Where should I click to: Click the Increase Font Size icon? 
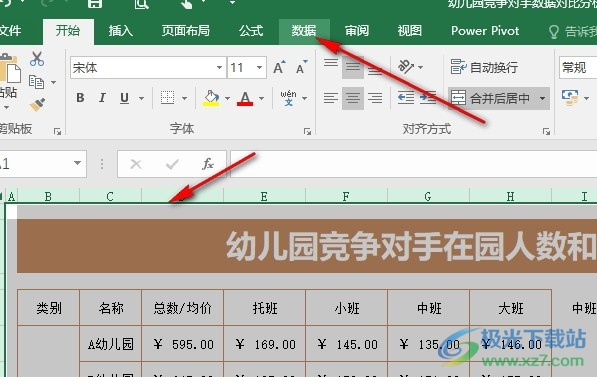(279, 67)
